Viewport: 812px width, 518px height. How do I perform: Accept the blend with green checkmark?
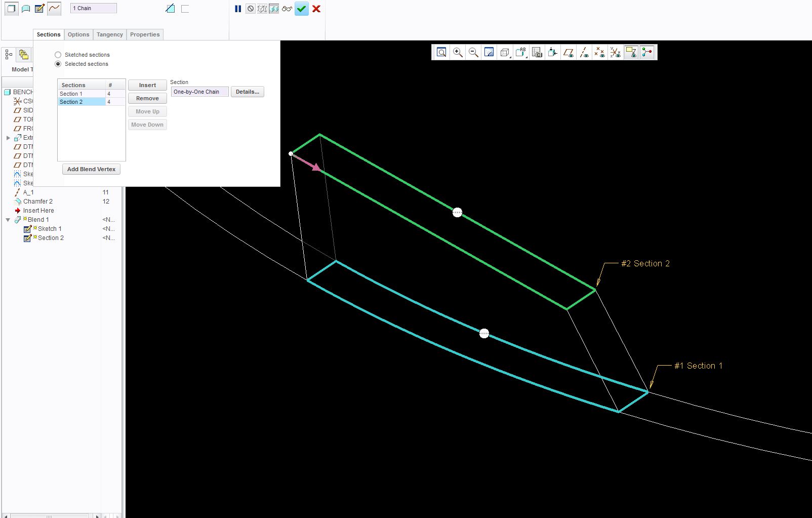[x=302, y=9]
